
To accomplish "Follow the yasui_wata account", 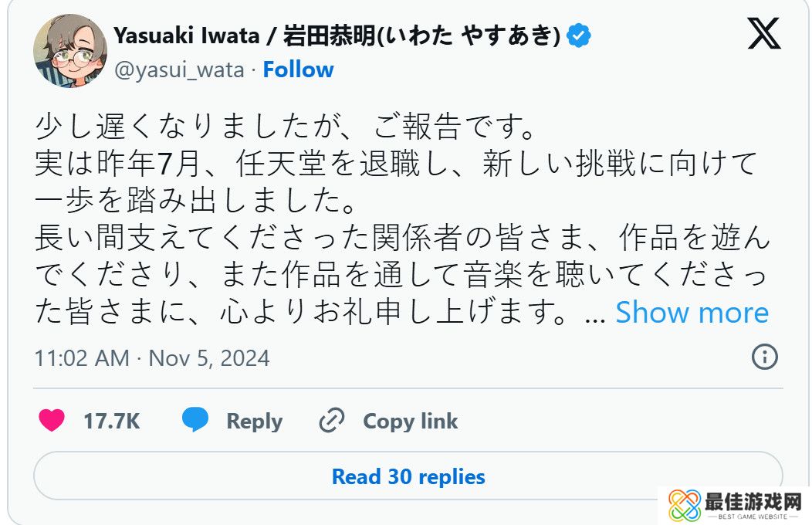I will [x=298, y=69].
